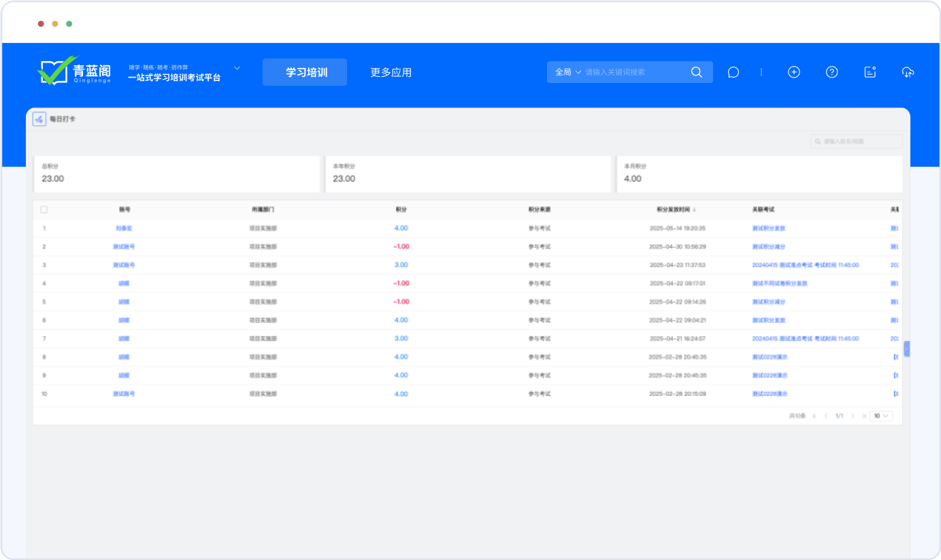This screenshot has width=941, height=560.
Task: Click the plus circle add icon
Action: pyautogui.click(x=793, y=72)
